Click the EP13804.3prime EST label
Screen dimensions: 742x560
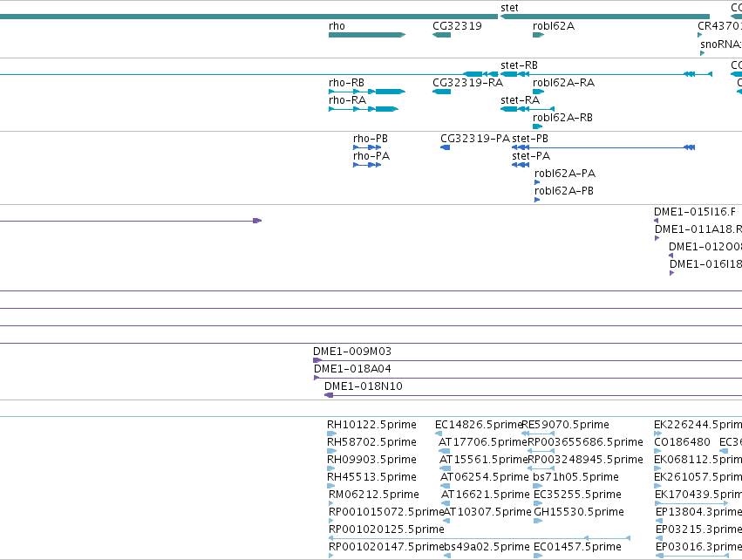click(698, 512)
